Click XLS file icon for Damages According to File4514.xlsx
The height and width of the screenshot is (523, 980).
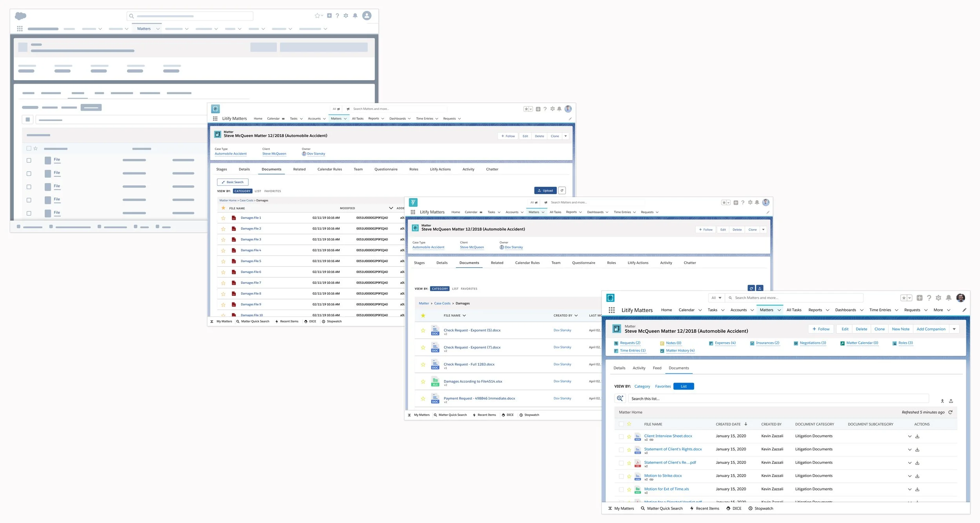(x=435, y=381)
